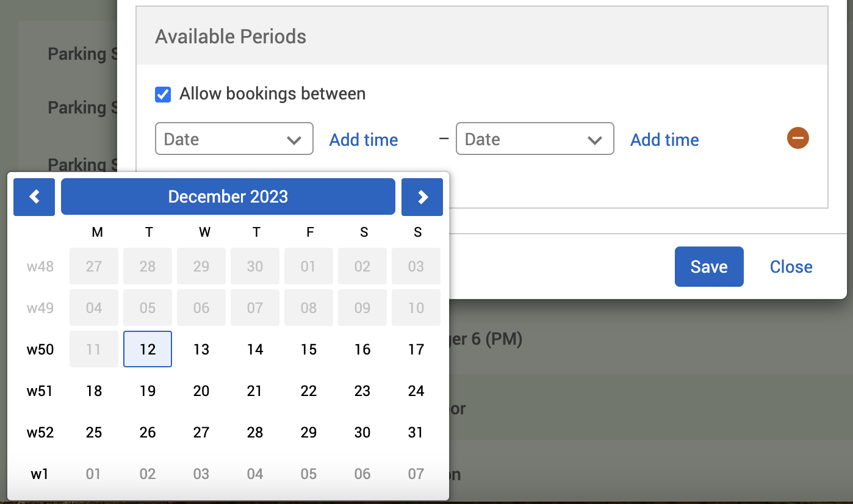Image resolution: width=853 pixels, height=504 pixels.
Task: Close the dialog via Close link
Action: [x=791, y=267]
